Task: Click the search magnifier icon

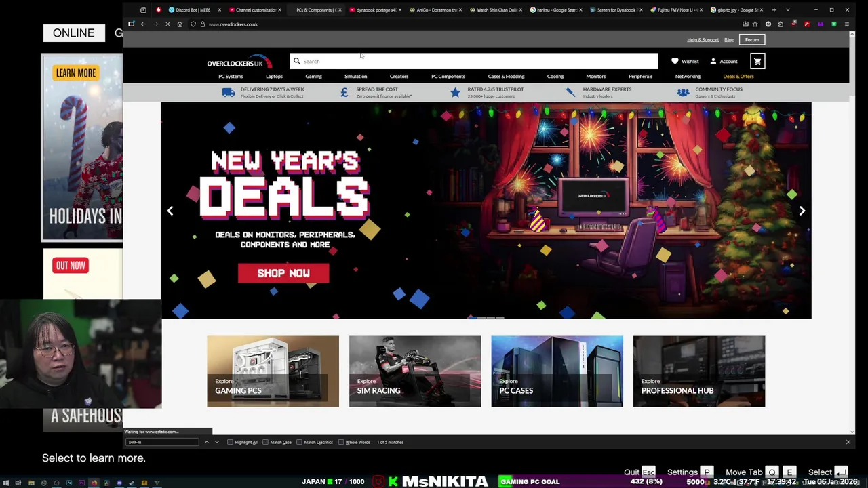Action: (296, 61)
